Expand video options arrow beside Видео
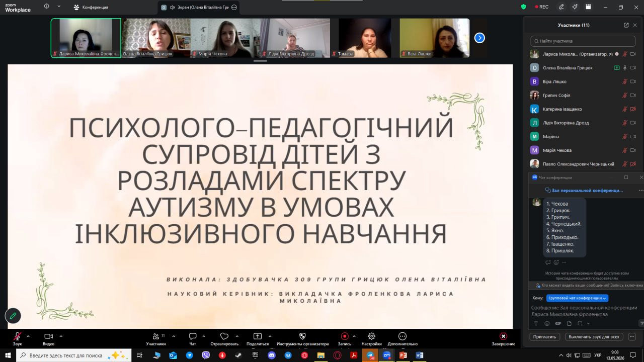644x362 pixels. tap(61, 336)
